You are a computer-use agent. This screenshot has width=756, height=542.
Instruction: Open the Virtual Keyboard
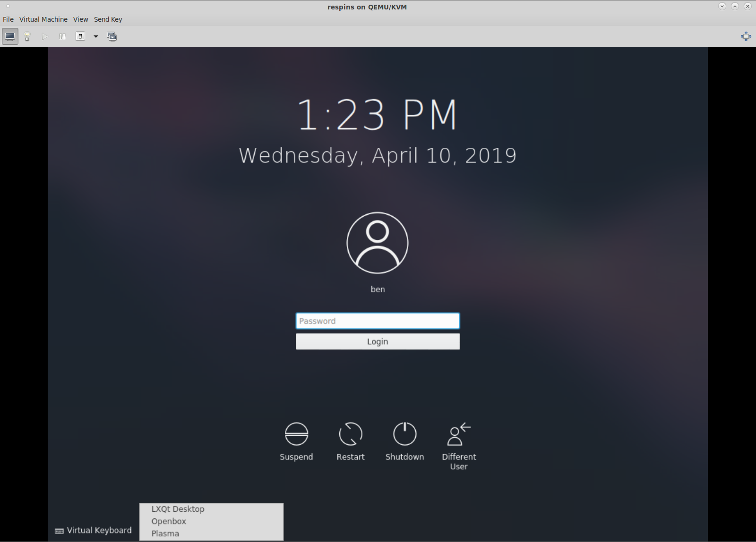click(x=93, y=530)
